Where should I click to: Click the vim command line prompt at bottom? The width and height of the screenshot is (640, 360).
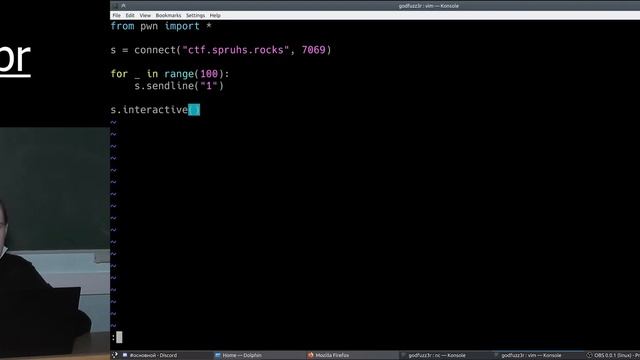tap(117, 337)
